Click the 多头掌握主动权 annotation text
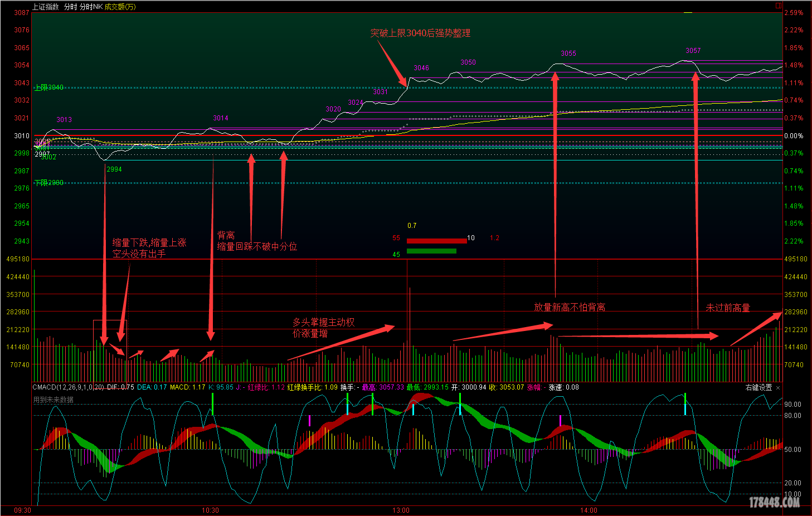This screenshot has width=812, height=516. (x=324, y=322)
